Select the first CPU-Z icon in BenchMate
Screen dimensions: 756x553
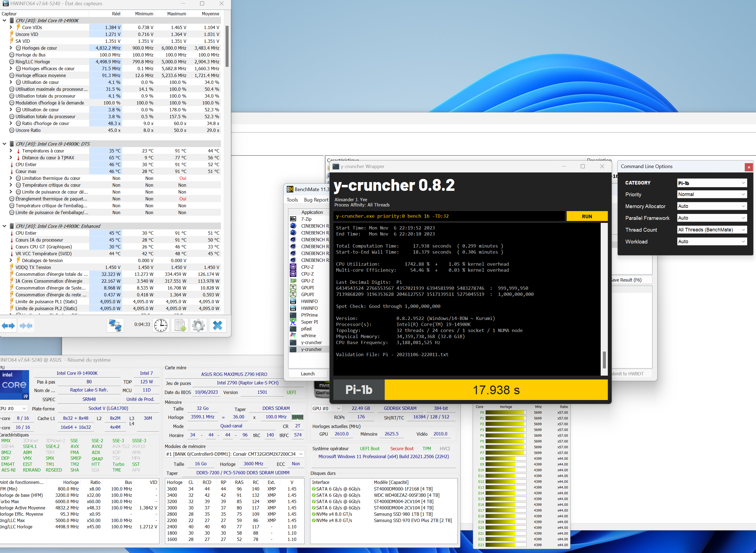[293, 267]
